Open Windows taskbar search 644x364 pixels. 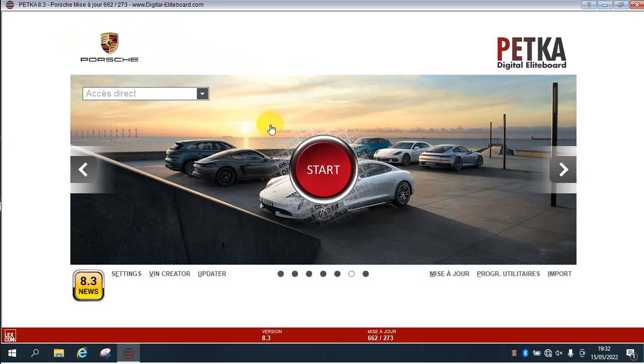35,353
